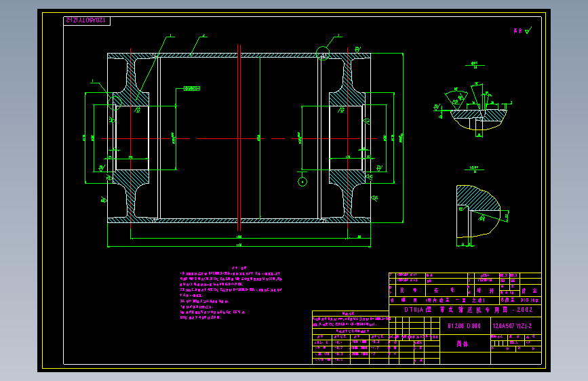
Task: Click the magenta technical requirements notes block
Action: coord(231,293)
